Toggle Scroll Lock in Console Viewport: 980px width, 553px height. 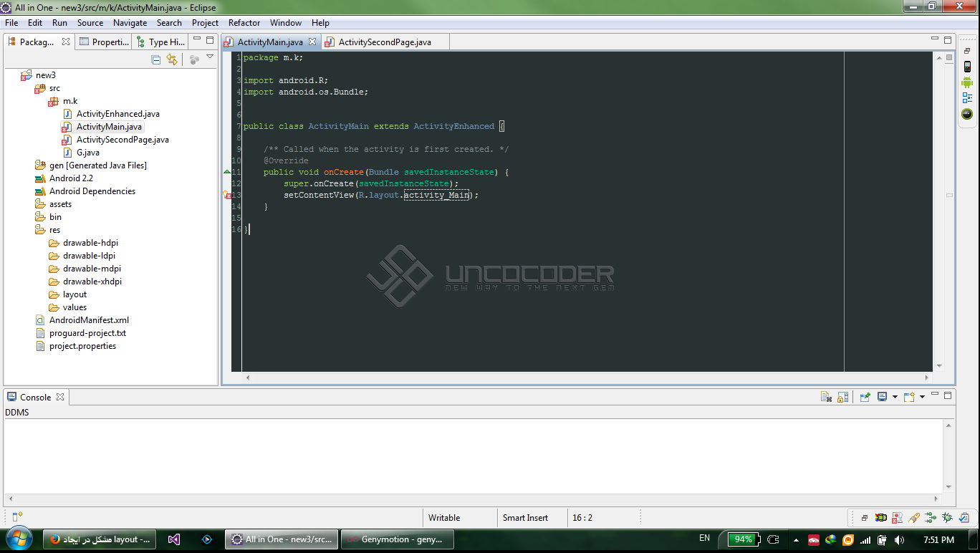843,397
